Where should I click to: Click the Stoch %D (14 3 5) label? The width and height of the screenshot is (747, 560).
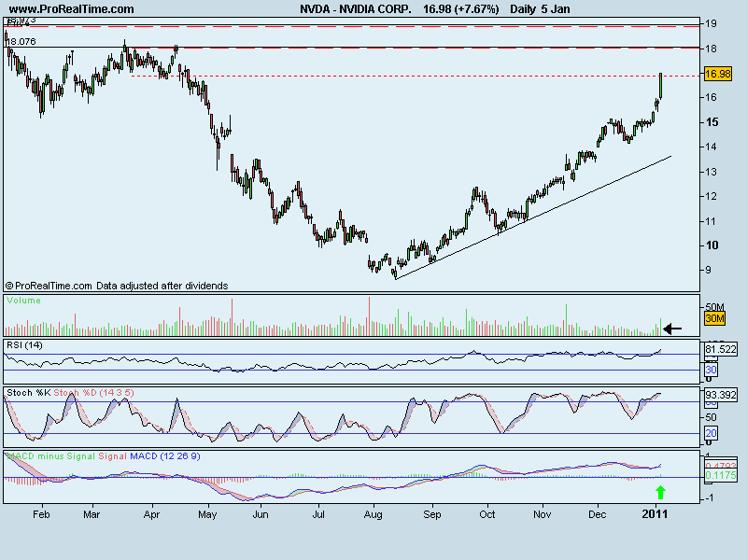pos(94,393)
